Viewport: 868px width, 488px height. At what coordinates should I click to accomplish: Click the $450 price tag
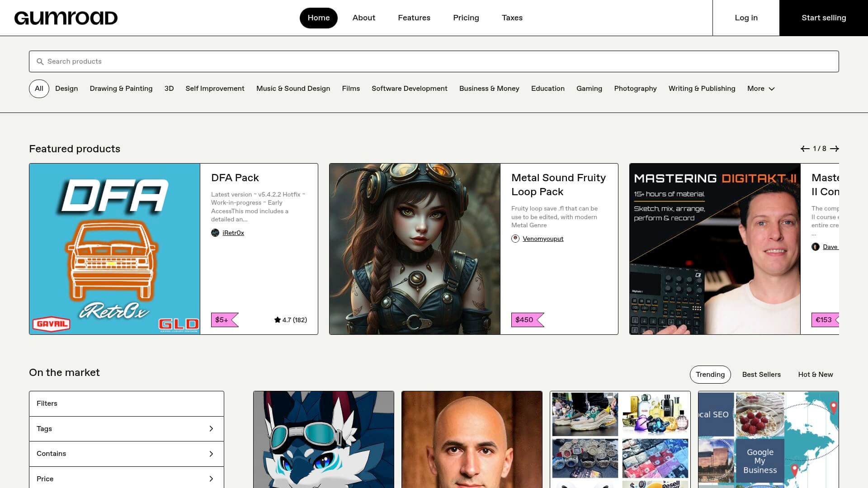point(528,320)
